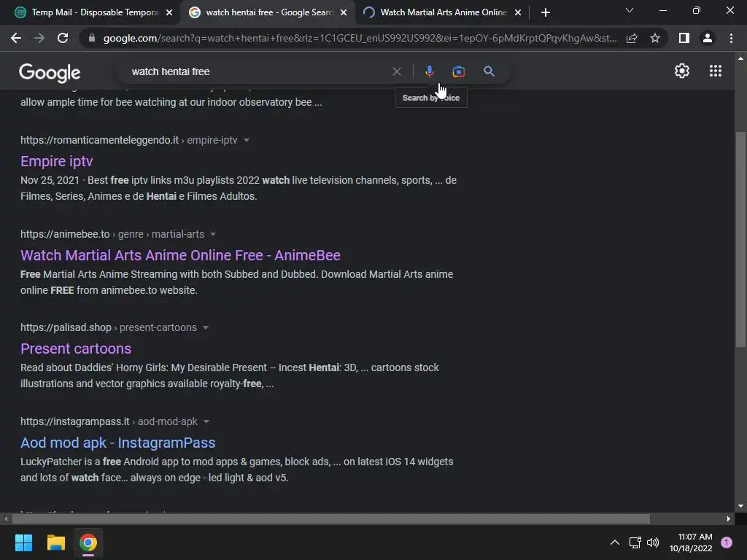Image resolution: width=747 pixels, height=560 pixels.
Task: Click the scroll-up arrow on the page
Action: point(740,58)
